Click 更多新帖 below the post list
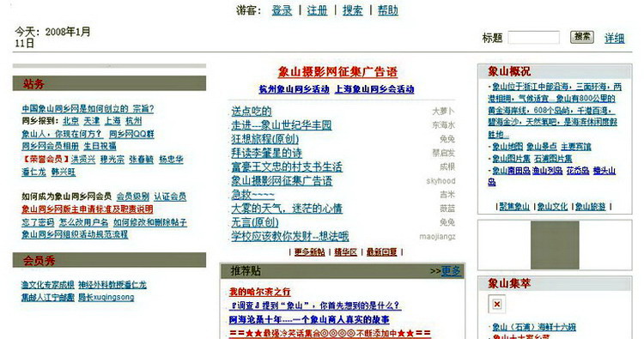 coord(310,252)
